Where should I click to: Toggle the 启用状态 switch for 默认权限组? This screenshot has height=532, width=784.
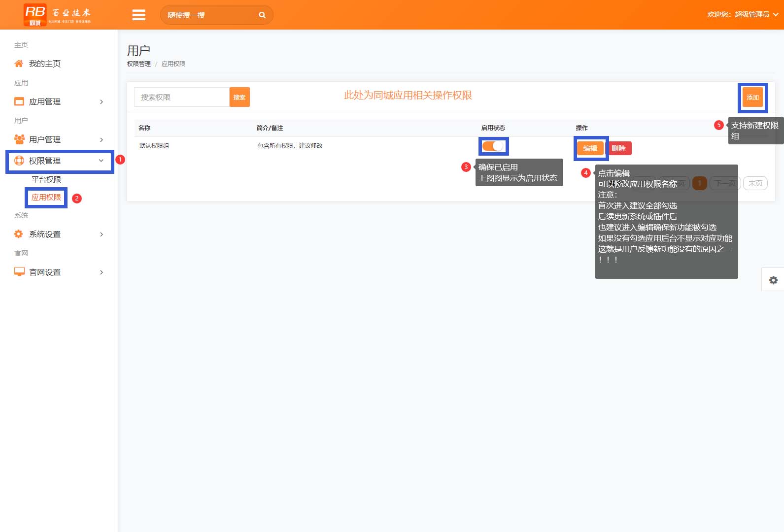[x=493, y=146]
